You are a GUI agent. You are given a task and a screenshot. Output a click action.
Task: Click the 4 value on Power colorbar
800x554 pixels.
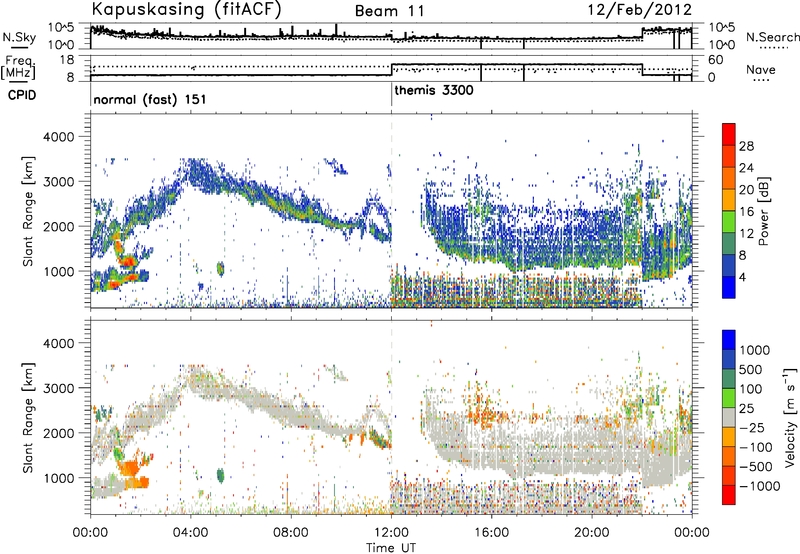point(743,277)
